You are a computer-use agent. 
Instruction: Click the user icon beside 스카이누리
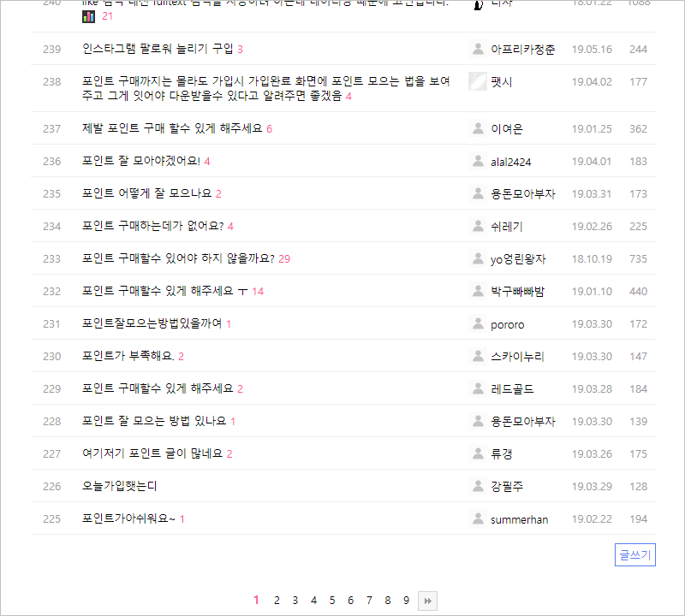click(x=478, y=356)
